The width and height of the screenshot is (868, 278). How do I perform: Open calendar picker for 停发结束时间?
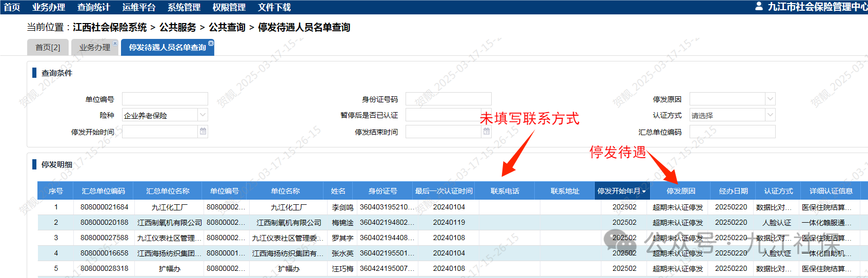click(486, 132)
